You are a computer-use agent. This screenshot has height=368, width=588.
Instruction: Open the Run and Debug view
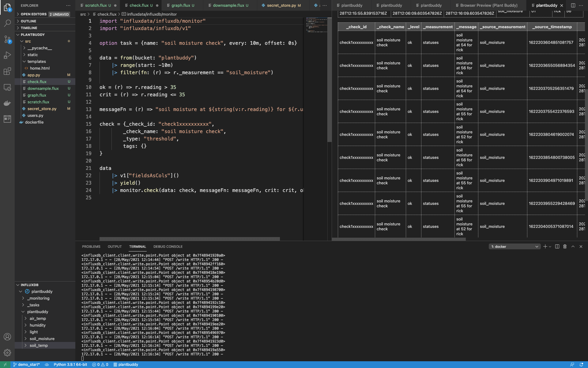pos(7,56)
